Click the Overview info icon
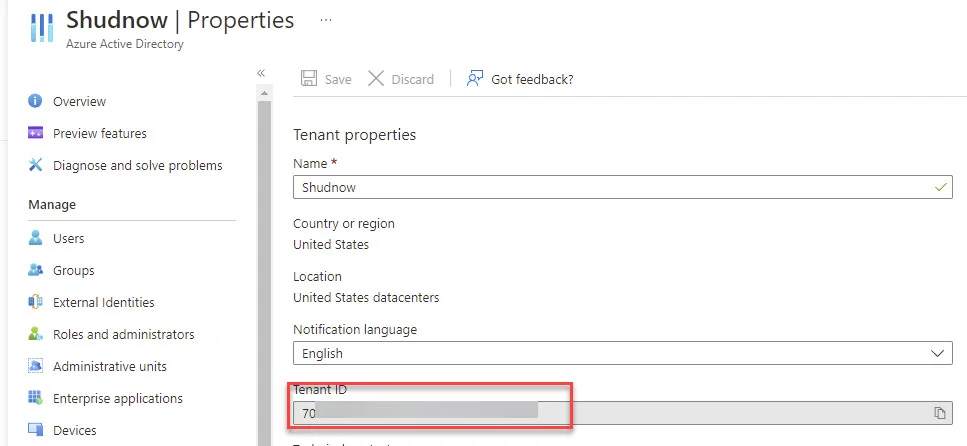 (x=35, y=101)
